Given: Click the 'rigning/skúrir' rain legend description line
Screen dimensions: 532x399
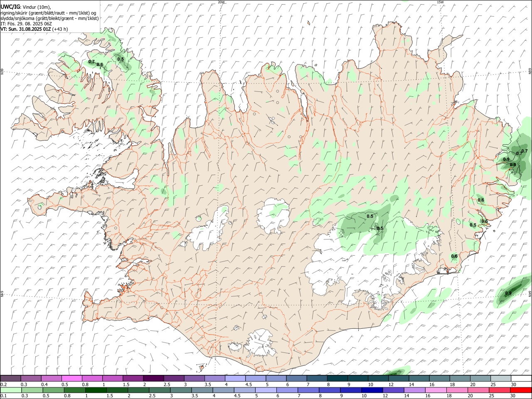Looking at the screenshot, I should (48, 12).
